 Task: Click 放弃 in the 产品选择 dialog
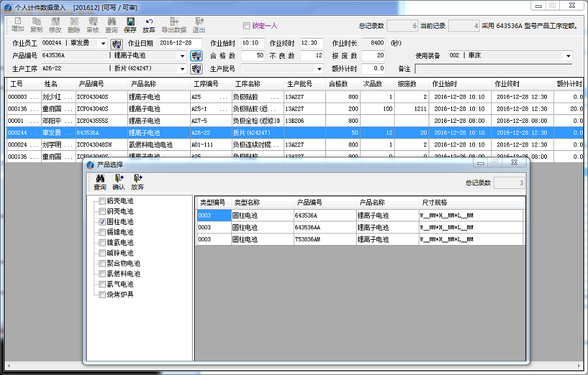click(x=137, y=182)
